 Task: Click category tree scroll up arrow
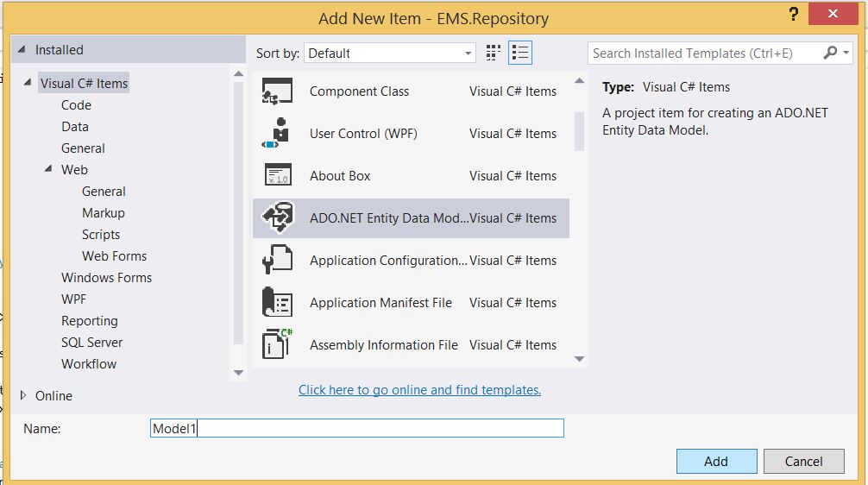pos(239,73)
